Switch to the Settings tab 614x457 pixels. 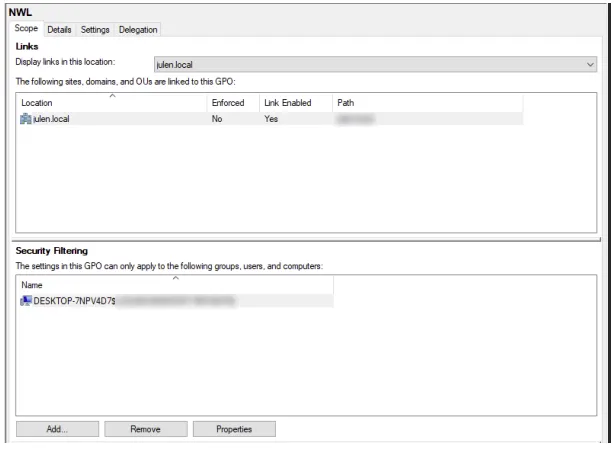pyautogui.click(x=95, y=30)
